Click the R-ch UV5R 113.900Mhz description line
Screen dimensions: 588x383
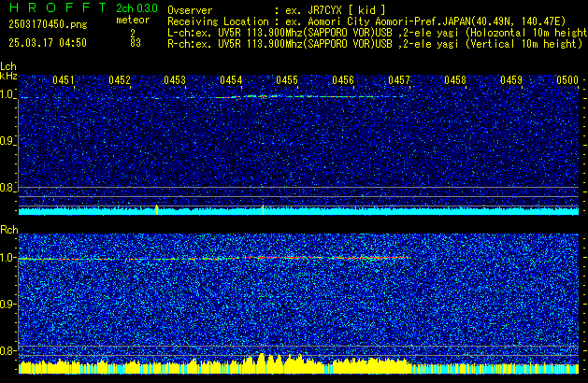pyautogui.click(x=375, y=44)
